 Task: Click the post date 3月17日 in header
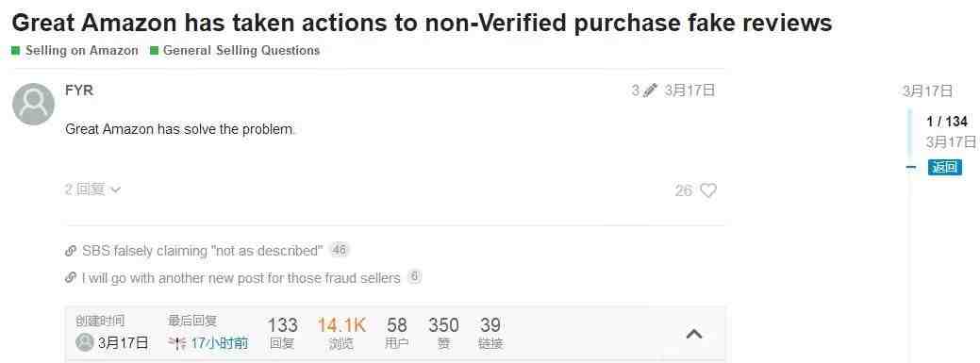(x=690, y=91)
